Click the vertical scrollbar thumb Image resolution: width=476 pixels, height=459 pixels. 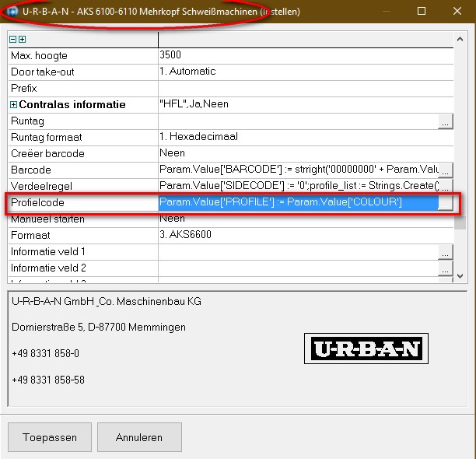pos(460,222)
